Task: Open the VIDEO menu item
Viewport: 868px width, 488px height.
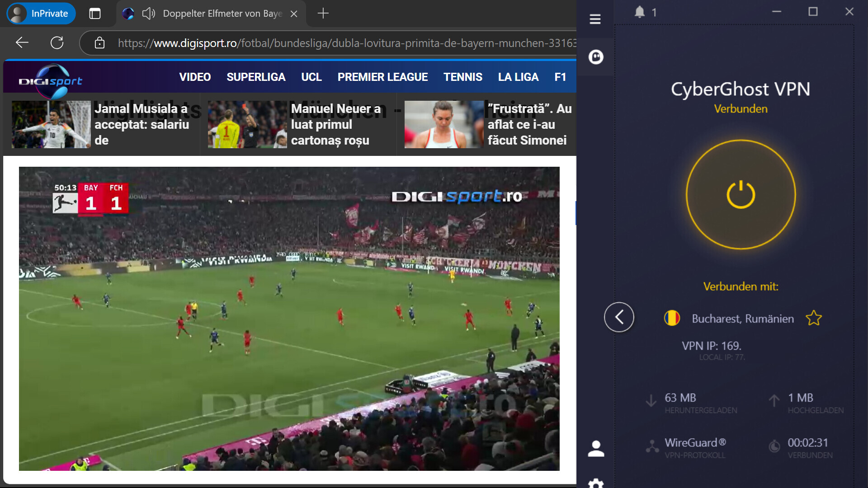Action: 195,77
